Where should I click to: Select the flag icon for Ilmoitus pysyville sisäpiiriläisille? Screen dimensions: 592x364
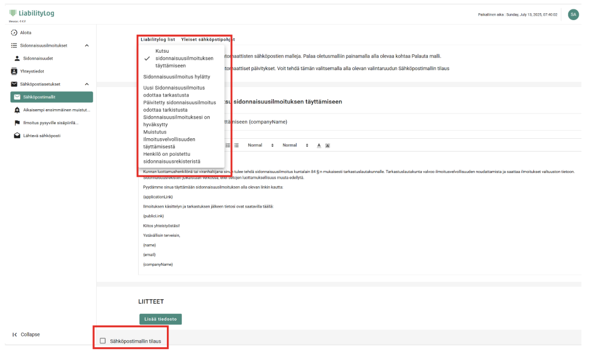[x=17, y=123]
